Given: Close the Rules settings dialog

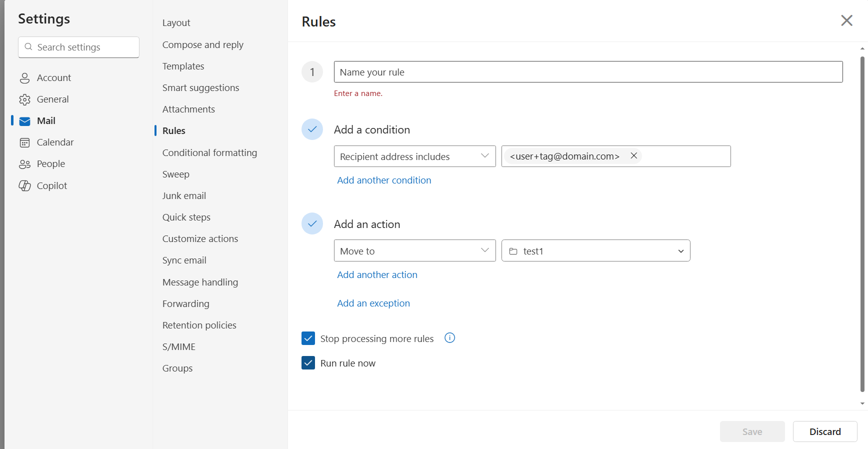Looking at the screenshot, I should (846, 20).
